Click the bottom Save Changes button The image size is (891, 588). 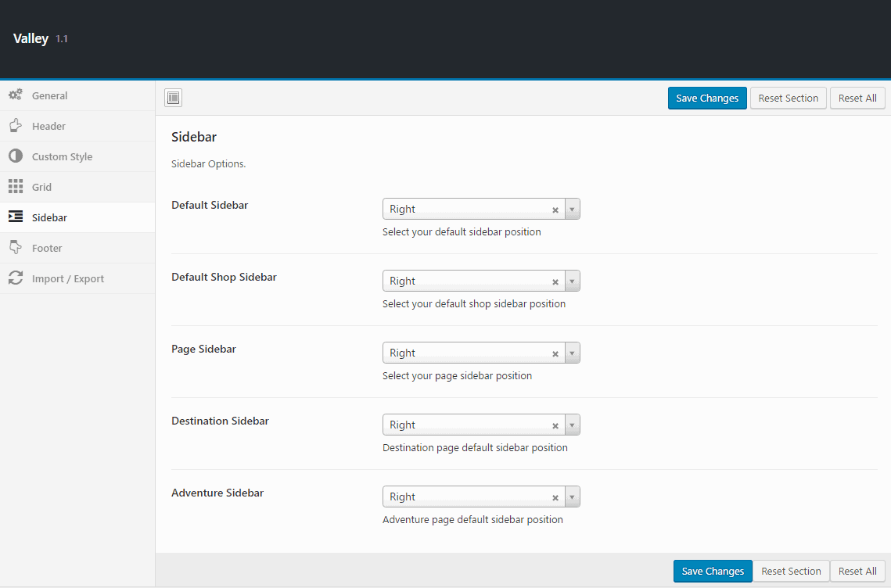(713, 571)
